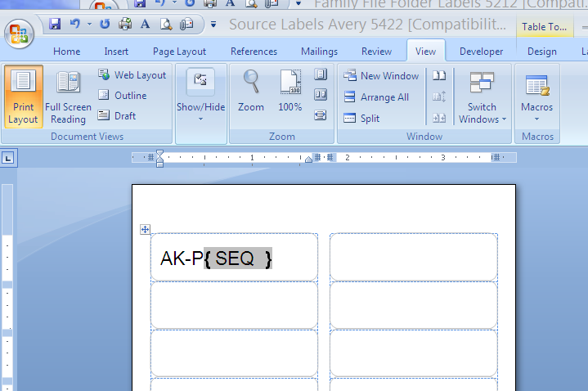
Task: Switch to Web Layout view
Action: point(132,75)
